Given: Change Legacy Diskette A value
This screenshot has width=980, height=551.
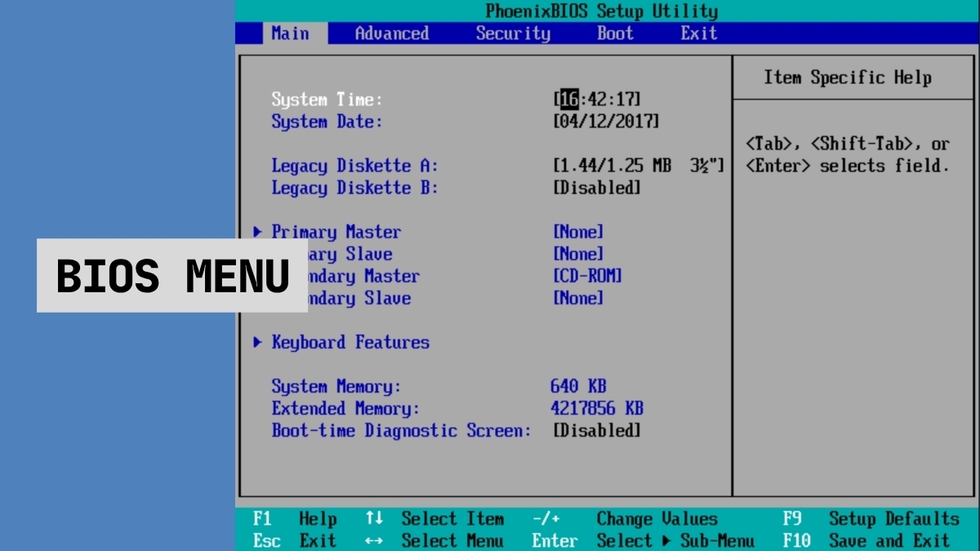Looking at the screenshot, I should point(639,166).
